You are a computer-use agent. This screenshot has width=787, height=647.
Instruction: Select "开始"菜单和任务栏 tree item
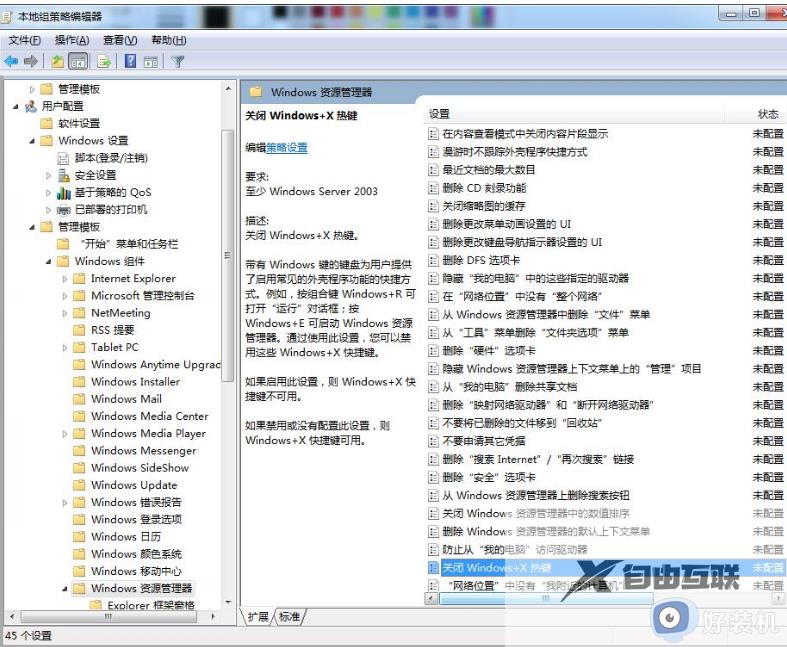coord(128,244)
